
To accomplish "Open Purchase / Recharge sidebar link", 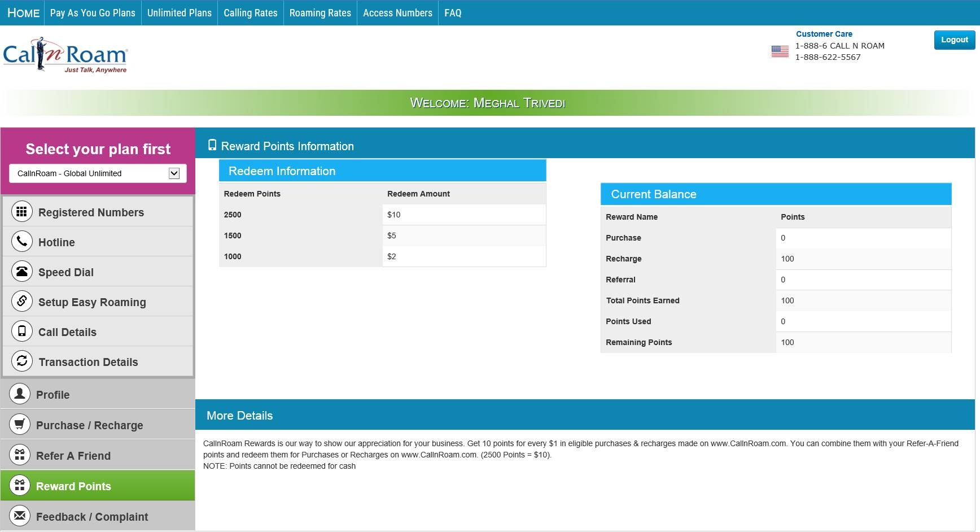I will [x=98, y=425].
